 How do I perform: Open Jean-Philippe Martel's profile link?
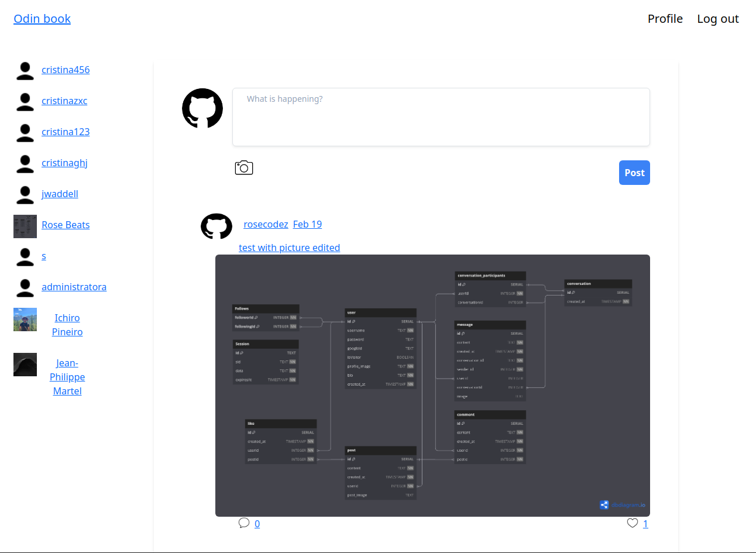(67, 377)
